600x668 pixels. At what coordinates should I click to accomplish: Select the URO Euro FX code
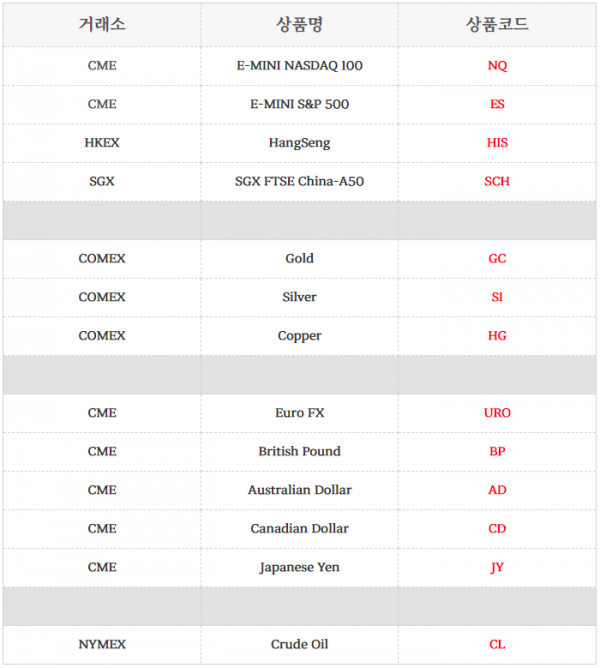[x=497, y=413]
